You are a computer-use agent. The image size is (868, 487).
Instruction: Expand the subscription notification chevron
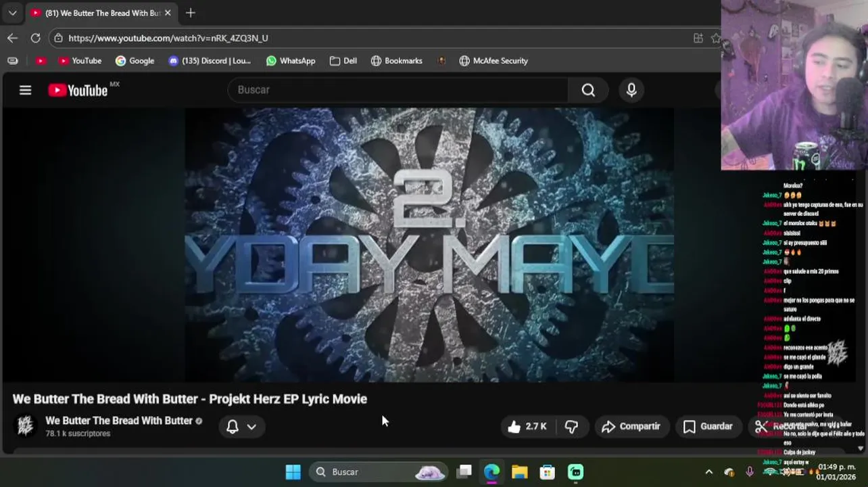tap(251, 427)
